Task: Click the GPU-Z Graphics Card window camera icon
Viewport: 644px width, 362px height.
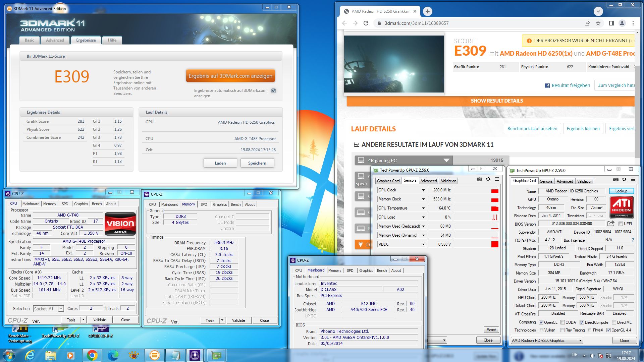Action: point(616,180)
